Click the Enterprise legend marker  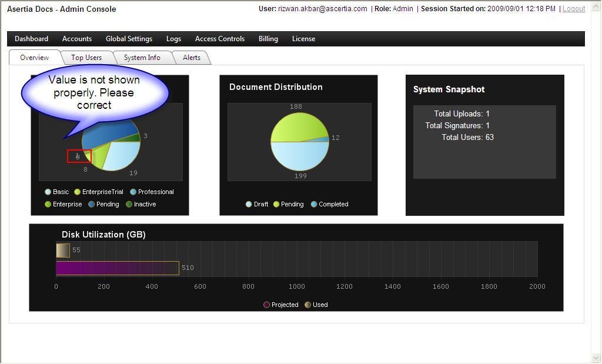[48, 204]
